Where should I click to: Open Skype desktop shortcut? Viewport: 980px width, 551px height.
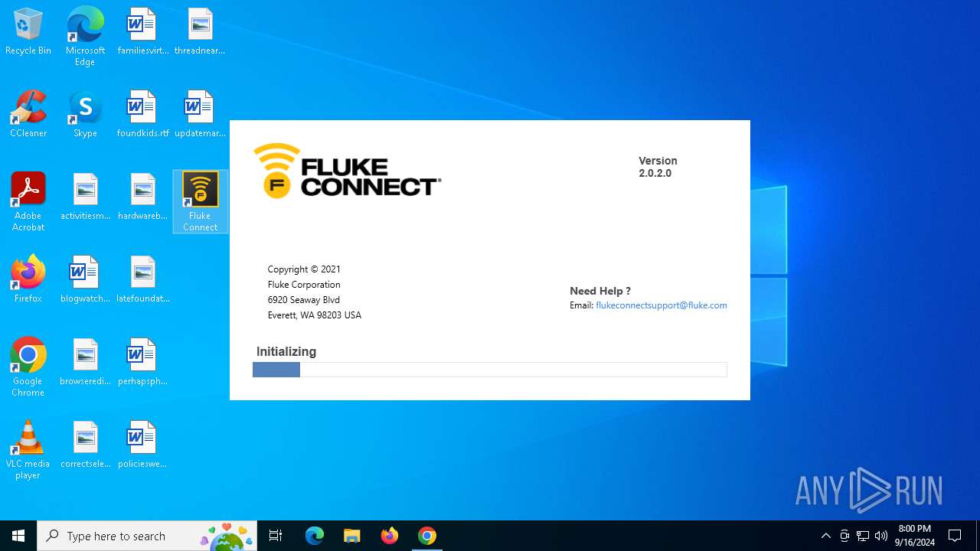pyautogui.click(x=85, y=115)
